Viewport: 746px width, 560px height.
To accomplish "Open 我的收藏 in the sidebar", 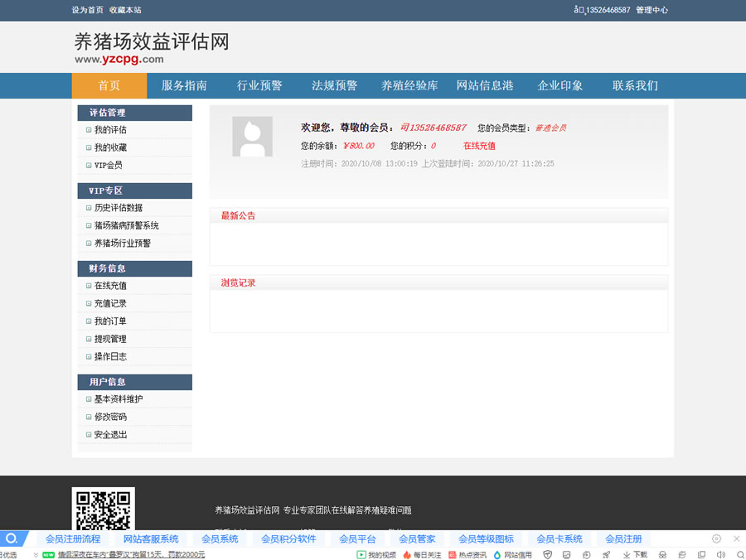I will pos(110,147).
